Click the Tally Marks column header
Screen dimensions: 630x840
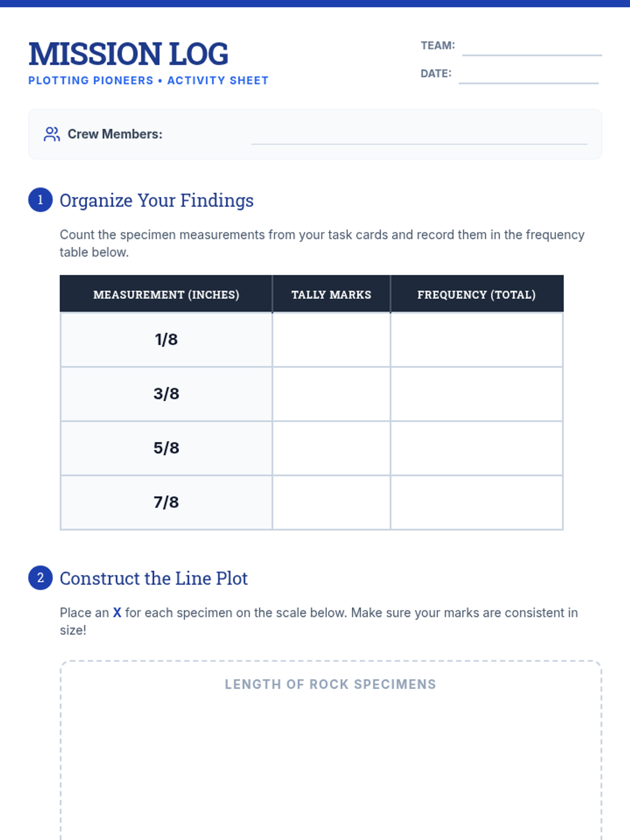coord(331,295)
